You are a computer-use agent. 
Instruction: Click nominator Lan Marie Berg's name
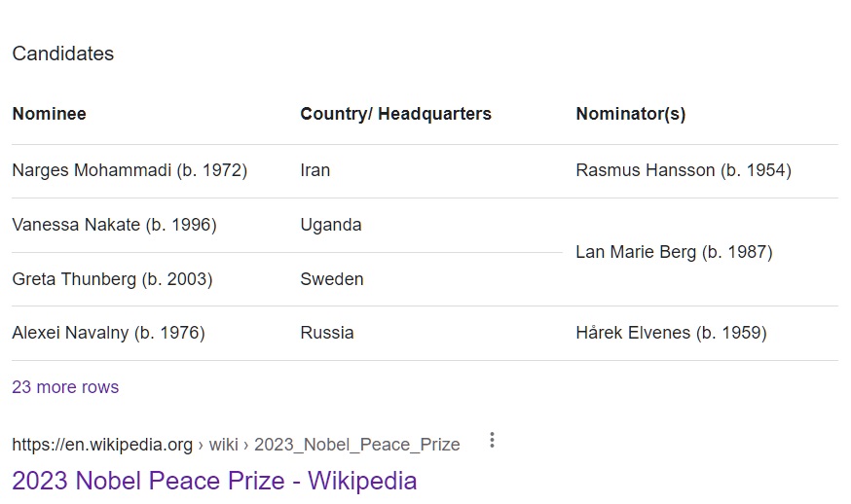[674, 252]
